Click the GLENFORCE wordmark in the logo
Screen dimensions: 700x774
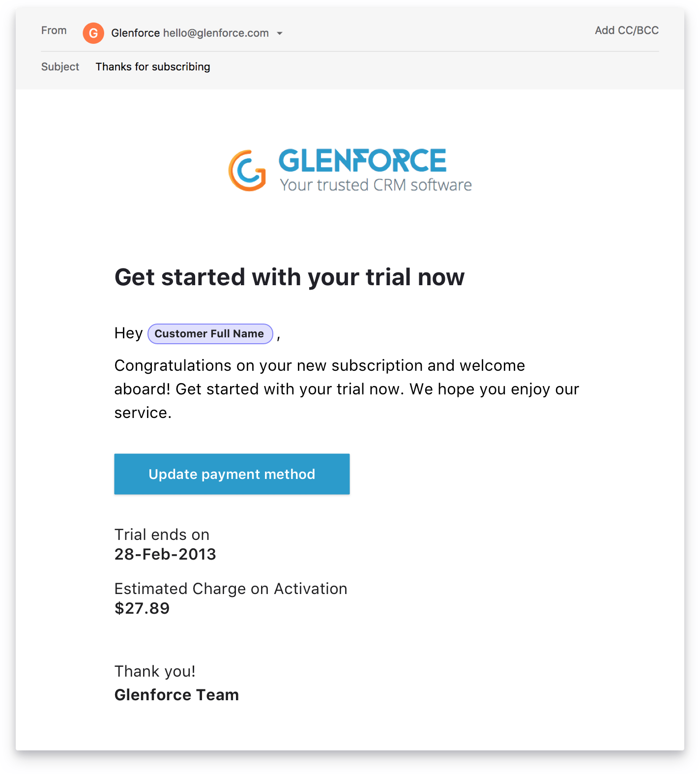coord(362,161)
